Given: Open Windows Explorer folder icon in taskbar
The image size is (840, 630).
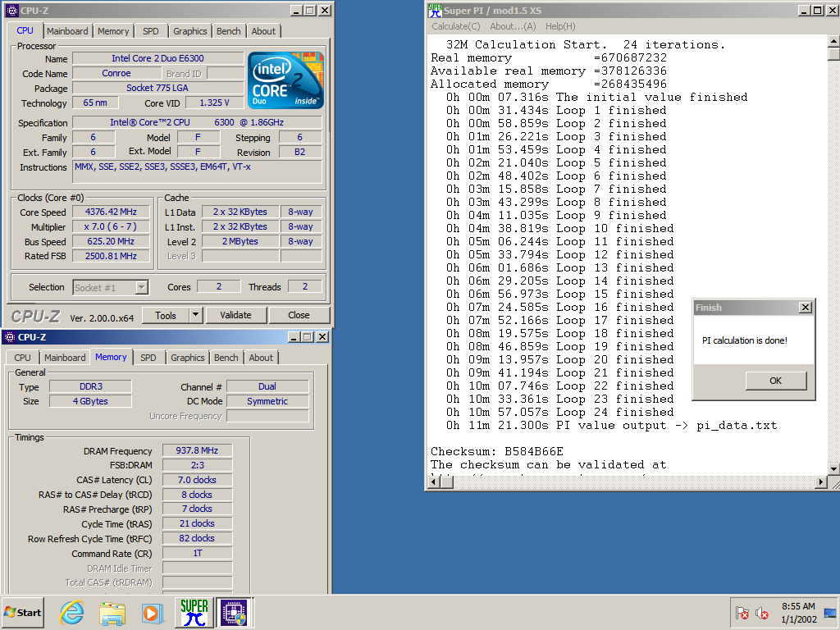Looking at the screenshot, I should pos(112,612).
